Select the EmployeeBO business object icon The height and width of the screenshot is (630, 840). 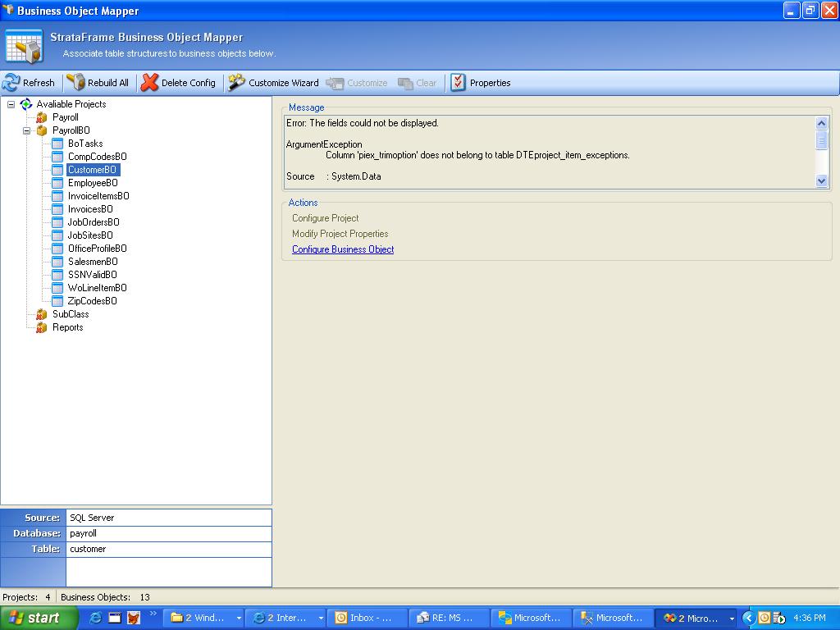(57, 183)
